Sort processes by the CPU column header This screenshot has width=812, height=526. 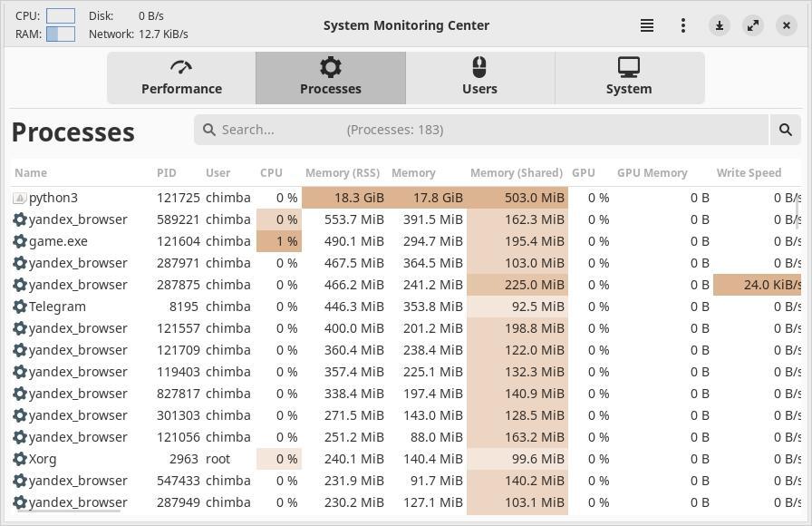pyautogui.click(x=271, y=172)
